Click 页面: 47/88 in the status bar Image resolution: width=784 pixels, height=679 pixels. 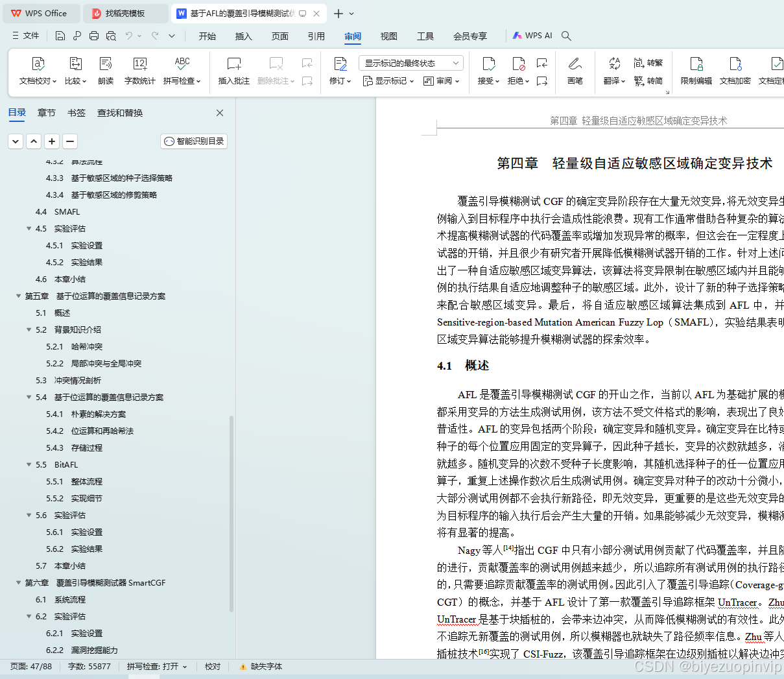(x=29, y=666)
